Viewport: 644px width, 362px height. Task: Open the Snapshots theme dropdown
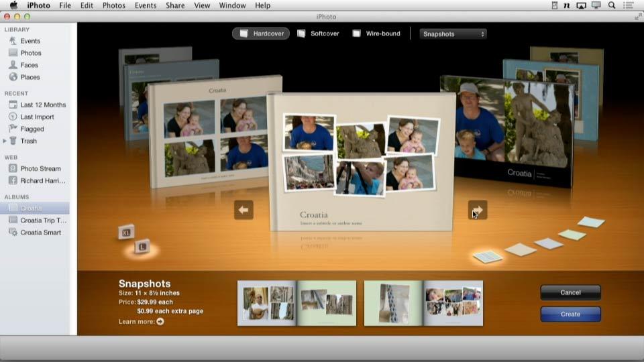(453, 34)
